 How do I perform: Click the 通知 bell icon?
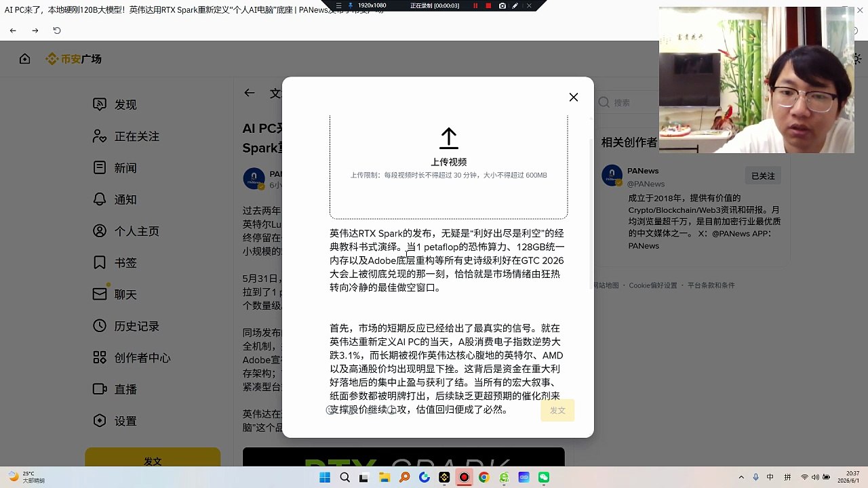tap(100, 199)
